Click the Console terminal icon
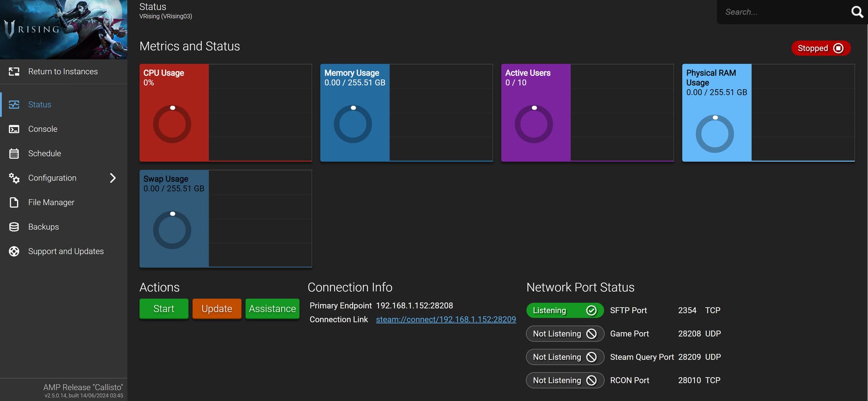Image resolution: width=868 pixels, height=401 pixels. coord(14,129)
